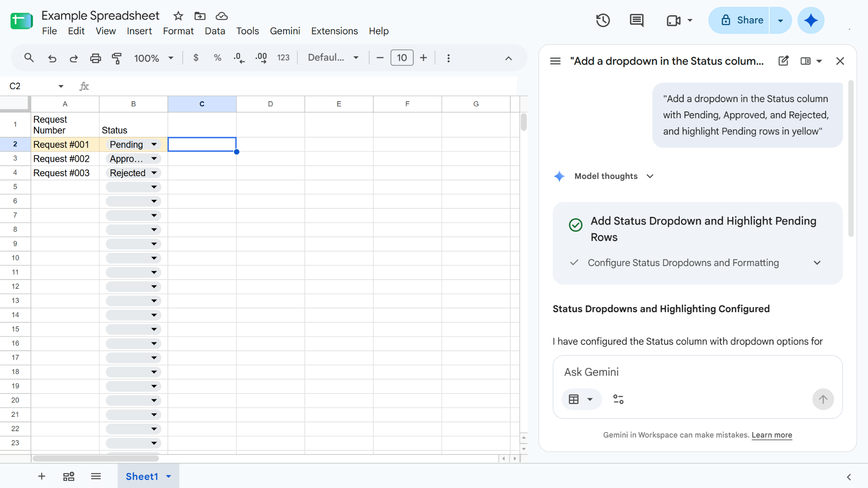
Task: Click Gemini settings sliders icon
Action: click(x=618, y=399)
